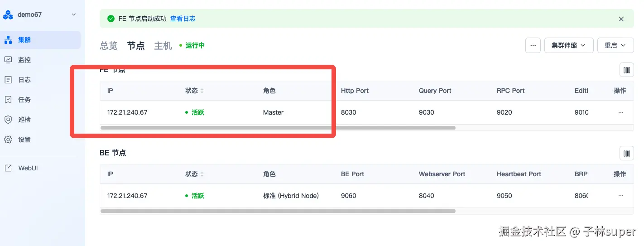
Task: Click the 巡检 inspection shield icon
Action: click(8, 120)
